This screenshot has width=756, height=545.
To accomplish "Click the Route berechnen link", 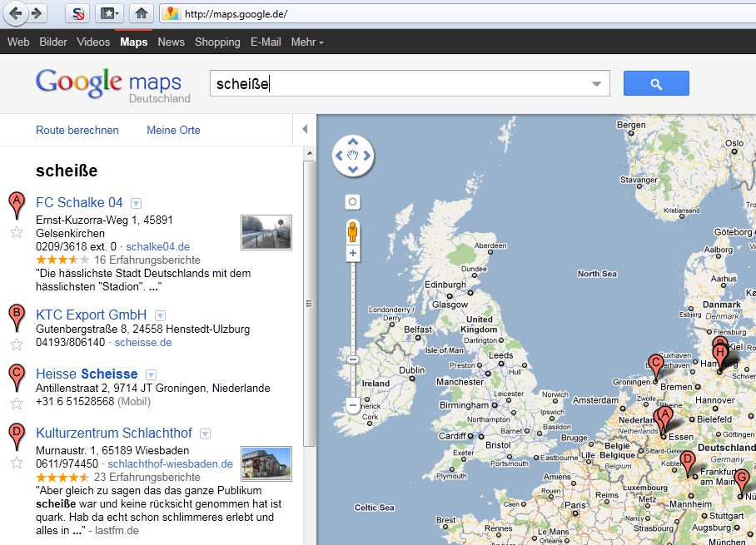I will [x=77, y=130].
